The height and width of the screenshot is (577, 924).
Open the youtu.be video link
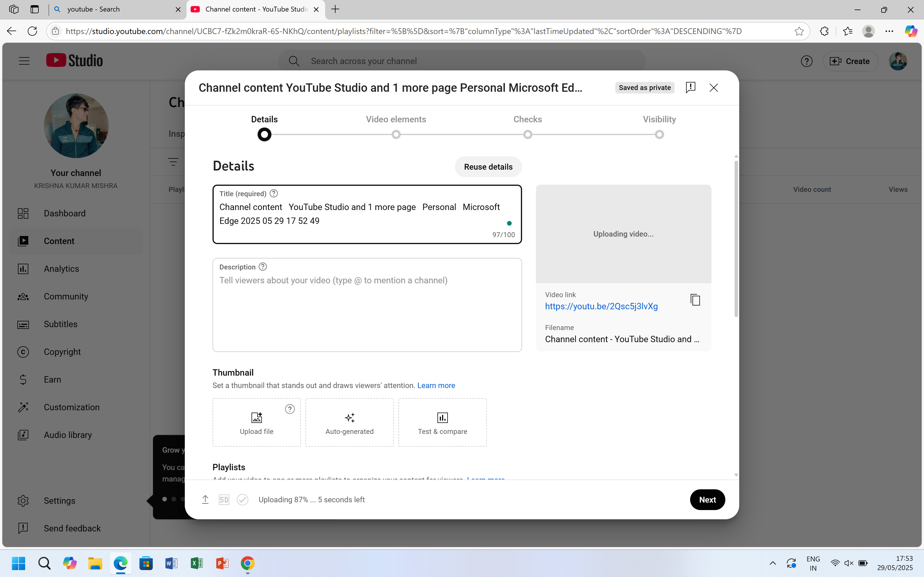pyautogui.click(x=601, y=306)
